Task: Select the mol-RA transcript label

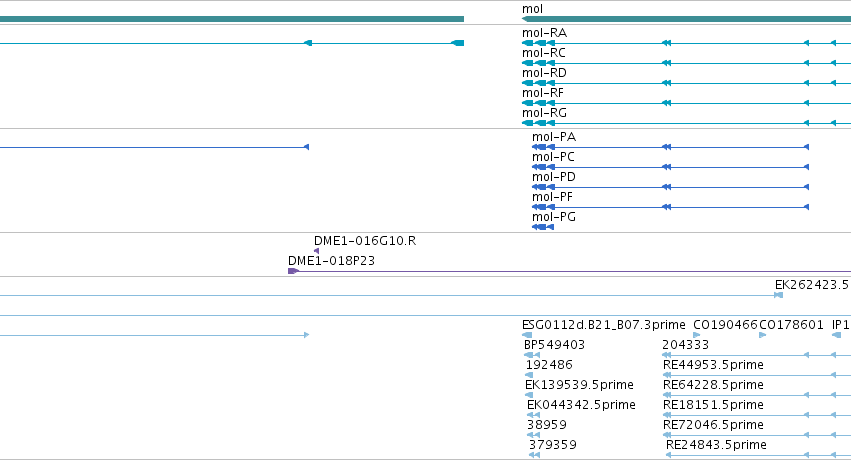Action: coord(544,33)
